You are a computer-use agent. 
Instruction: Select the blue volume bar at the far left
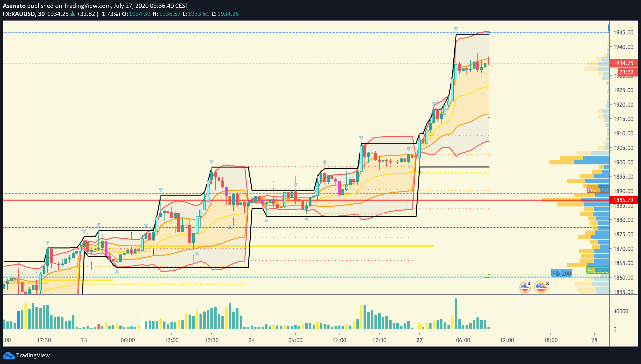click(18, 320)
